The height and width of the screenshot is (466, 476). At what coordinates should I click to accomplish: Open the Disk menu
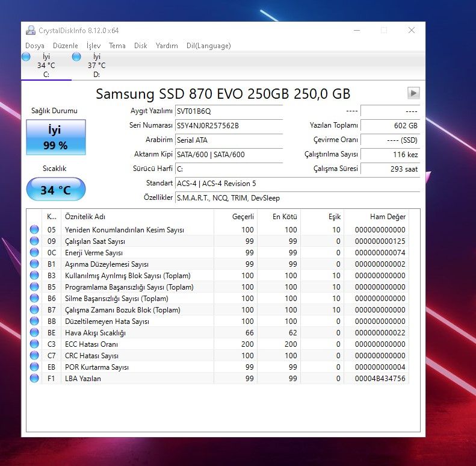(141, 46)
